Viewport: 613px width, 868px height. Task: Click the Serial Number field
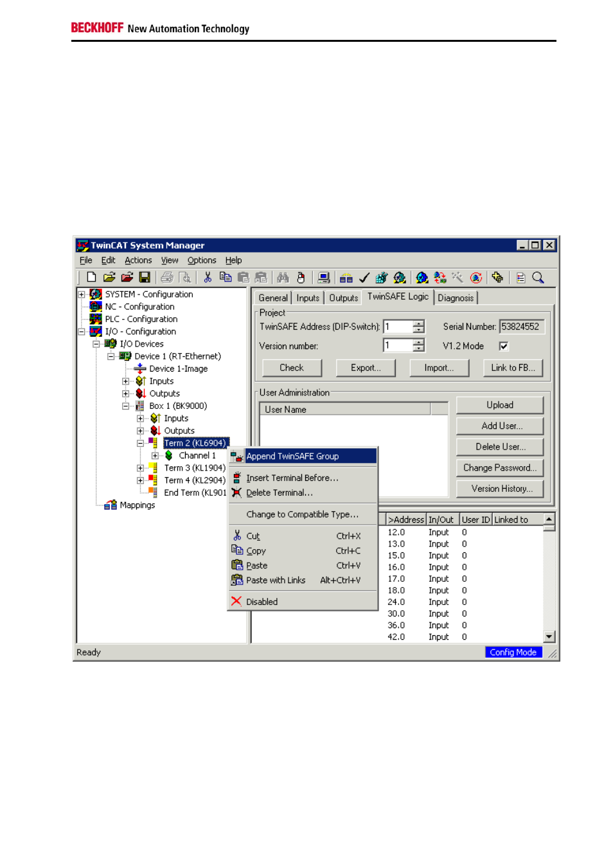coord(522,327)
